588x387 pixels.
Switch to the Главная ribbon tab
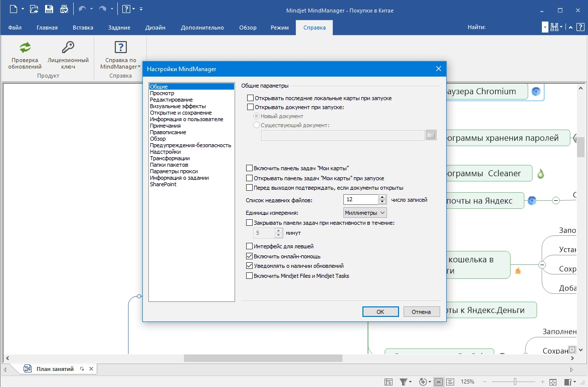pyautogui.click(x=47, y=28)
